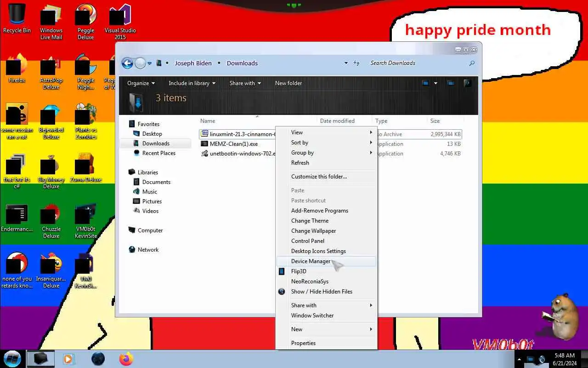Select Customize this folder...
The image size is (588, 368).
327,177
